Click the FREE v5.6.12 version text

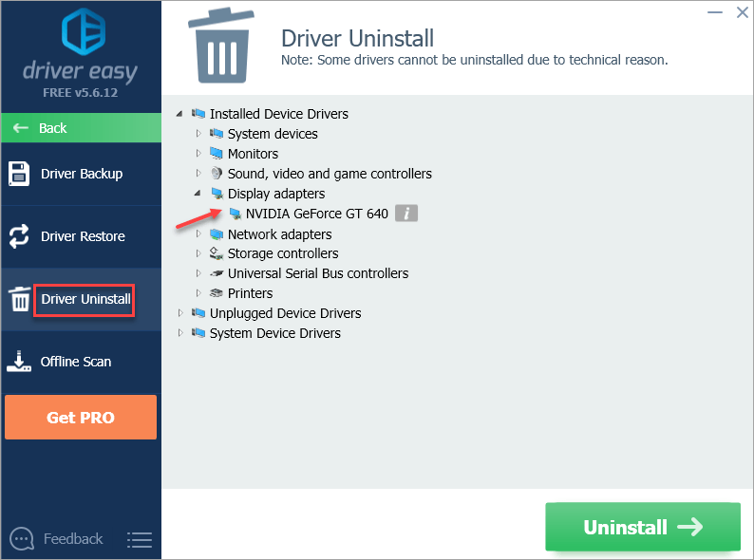point(81,93)
